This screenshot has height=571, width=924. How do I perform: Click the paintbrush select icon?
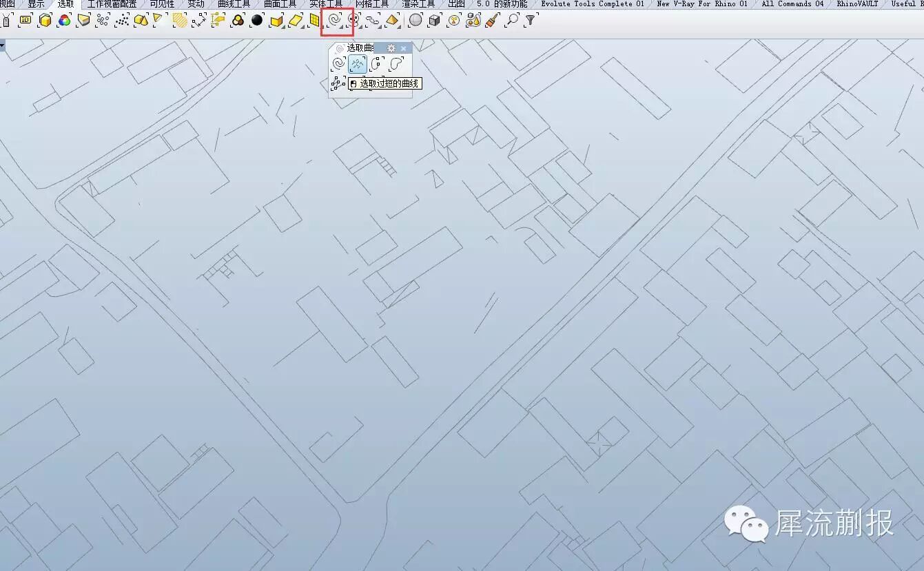[x=493, y=20]
